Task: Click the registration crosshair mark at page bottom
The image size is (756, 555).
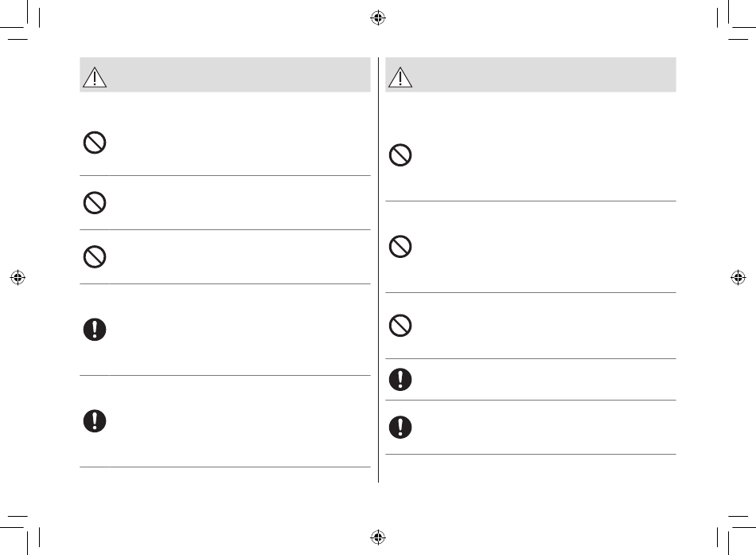Action: point(378,537)
